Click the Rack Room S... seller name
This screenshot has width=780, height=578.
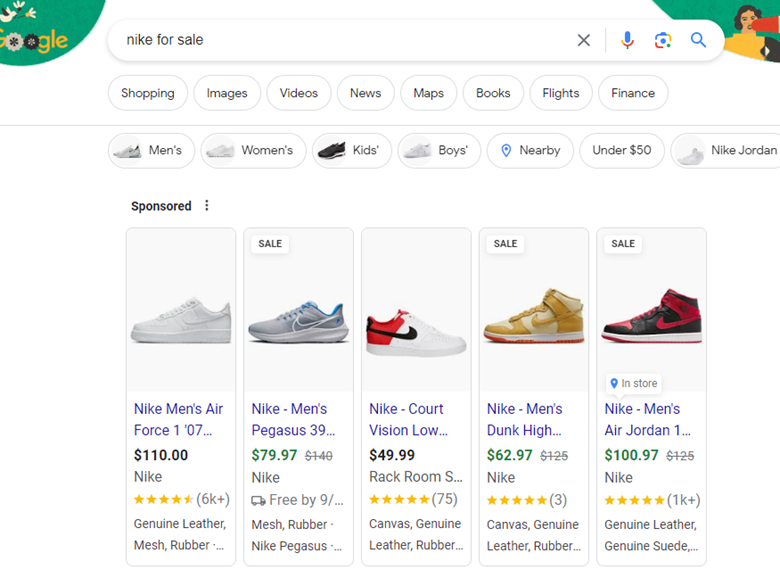click(x=416, y=477)
